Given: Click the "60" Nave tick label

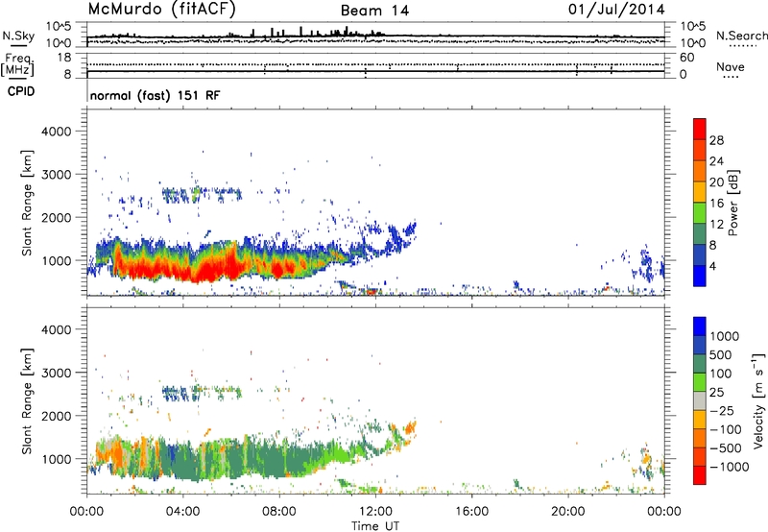Looking at the screenshot, I should (686, 58).
